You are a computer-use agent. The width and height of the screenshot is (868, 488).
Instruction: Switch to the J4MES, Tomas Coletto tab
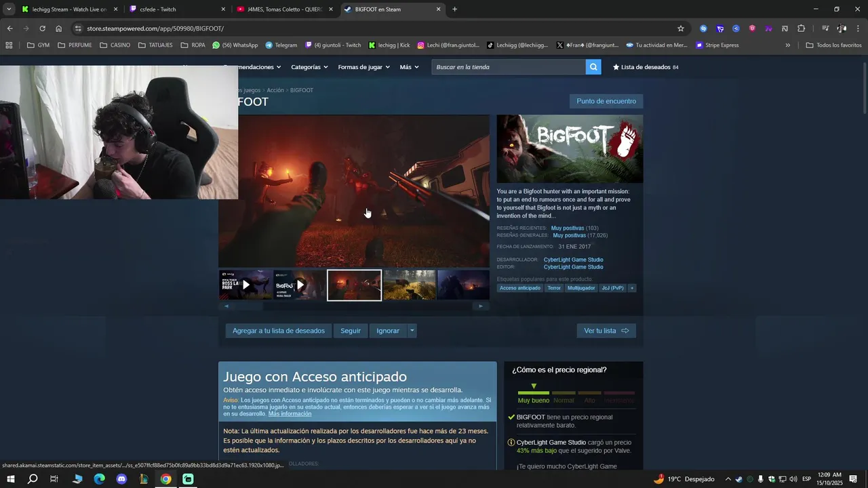[283, 9]
